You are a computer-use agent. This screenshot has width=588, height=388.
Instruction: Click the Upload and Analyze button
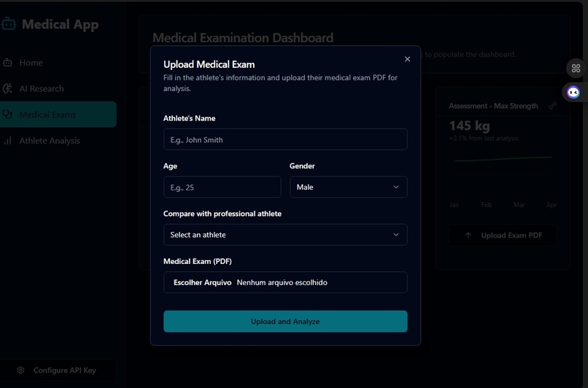click(x=285, y=322)
